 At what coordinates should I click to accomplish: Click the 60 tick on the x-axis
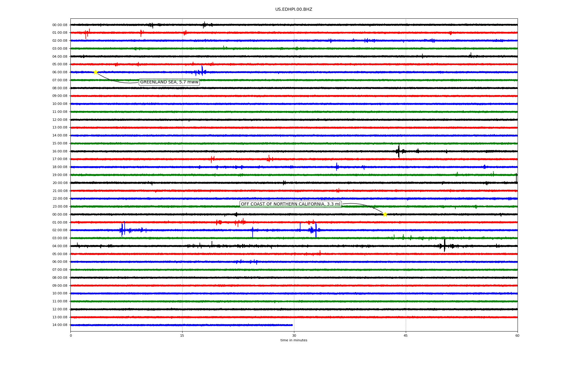coord(517,335)
